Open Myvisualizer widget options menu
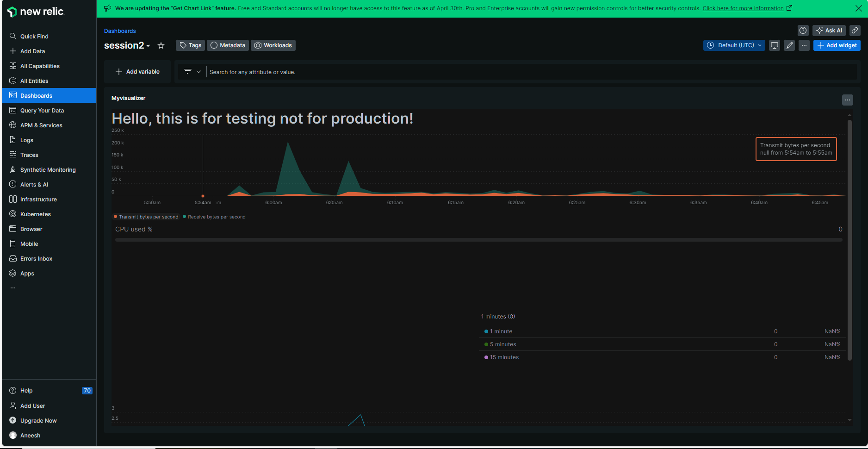The image size is (868, 449). [847, 100]
